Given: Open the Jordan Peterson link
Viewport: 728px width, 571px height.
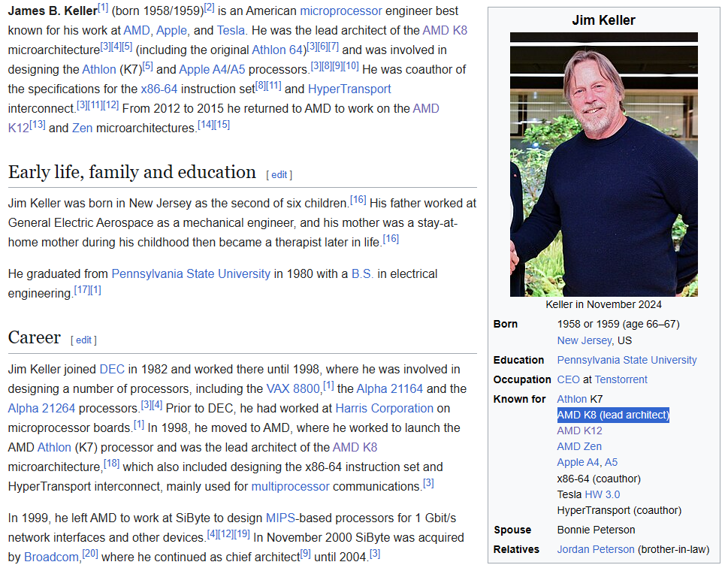Looking at the screenshot, I should (x=596, y=549).
